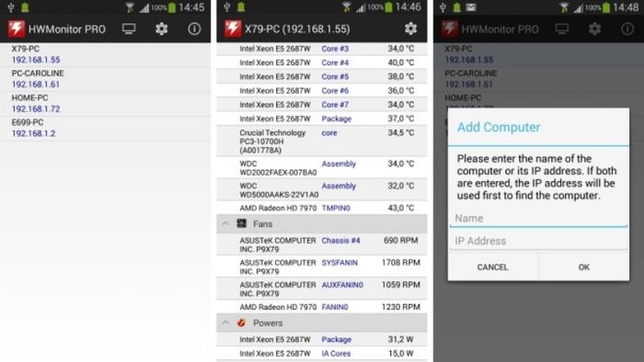644x362 pixels.
Task: Select Core #7 temperature row
Action: pos(322,105)
